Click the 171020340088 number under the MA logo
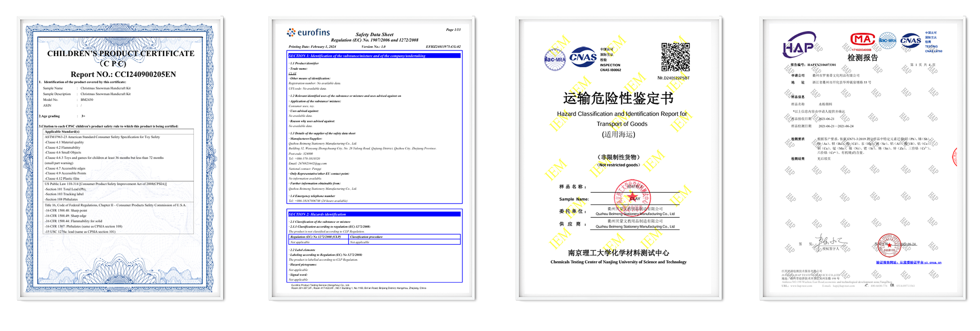The height and width of the screenshot is (331, 980). click(x=862, y=50)
